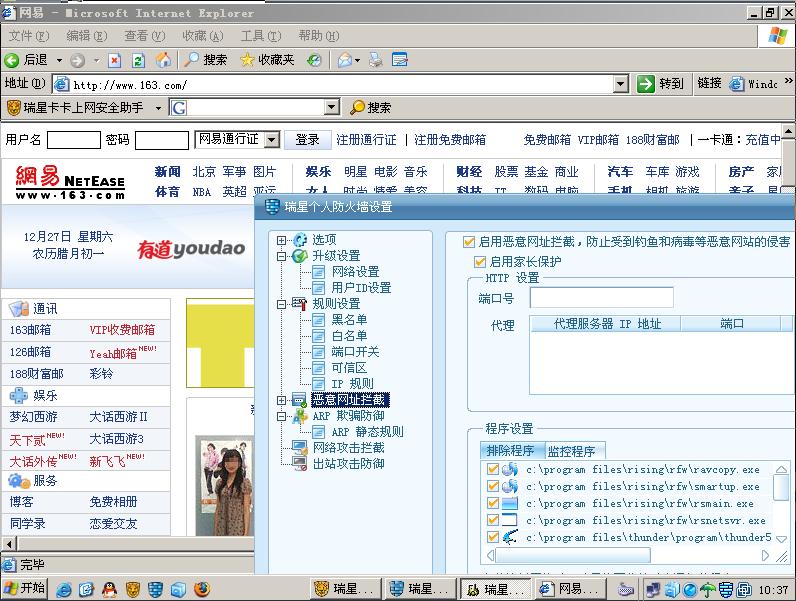Click the IE Back arrow button
The height and width of the screenshot is (601, 796).
coord(13,60)
